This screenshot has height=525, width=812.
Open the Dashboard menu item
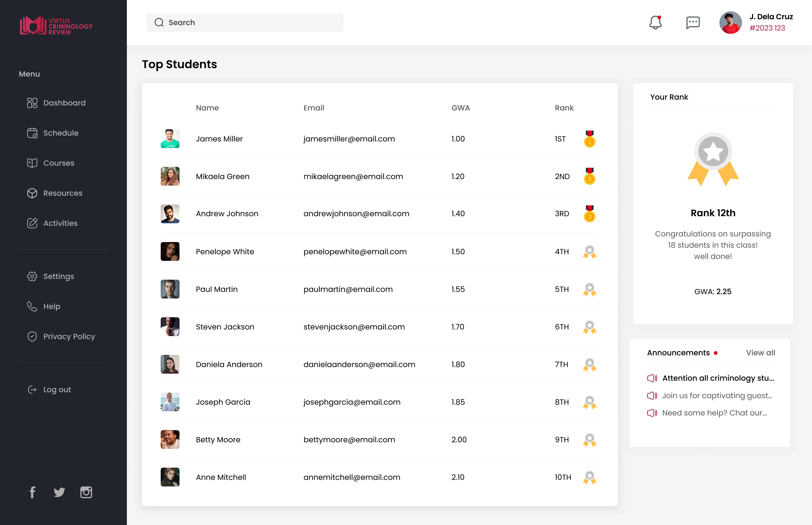coord(64,103)
